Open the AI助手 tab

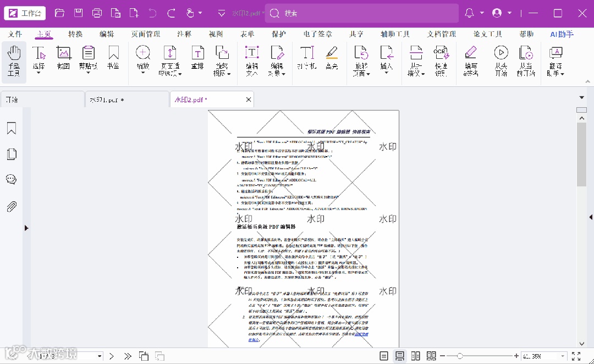pos(562,34)
